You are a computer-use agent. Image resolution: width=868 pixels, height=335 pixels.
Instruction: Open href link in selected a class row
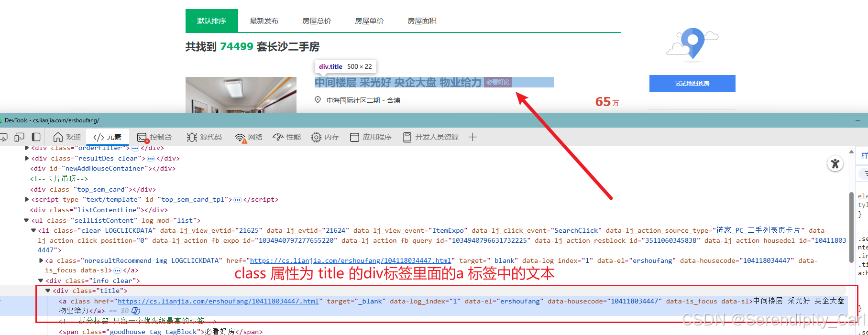(x=218, y=301)
